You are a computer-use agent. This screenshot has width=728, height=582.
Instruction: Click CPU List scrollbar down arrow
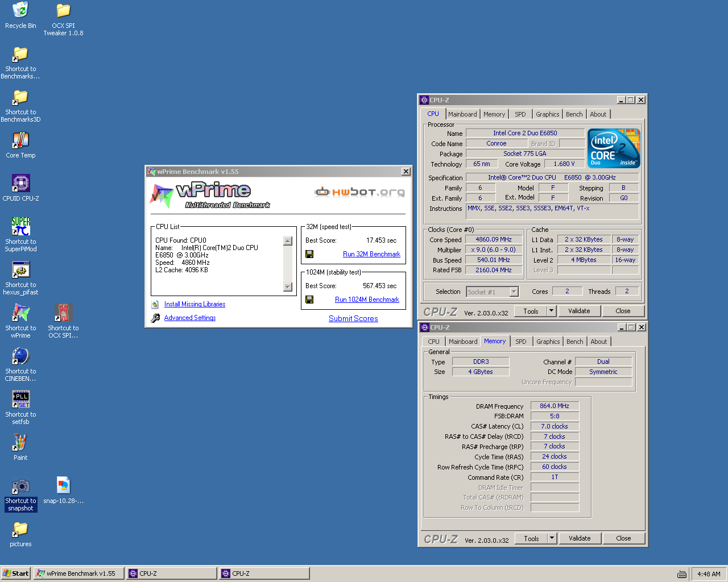(288, 287)
